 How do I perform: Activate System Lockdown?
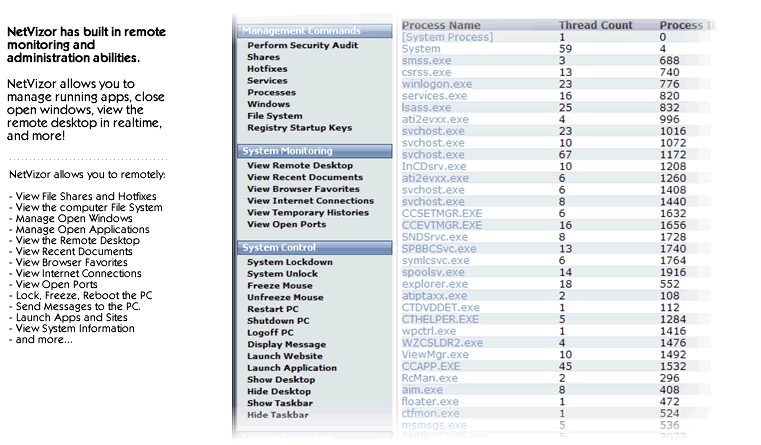[289, 262]
